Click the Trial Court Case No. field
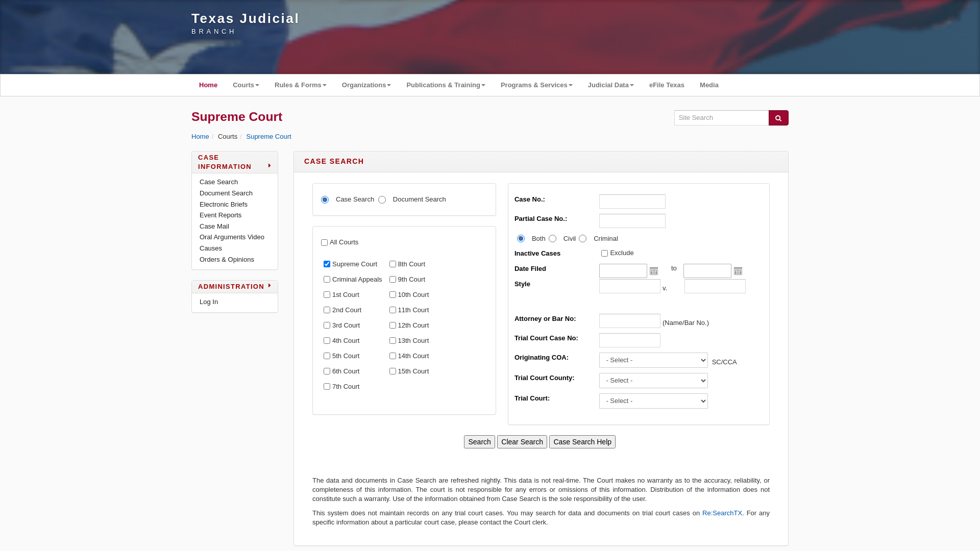The width and height of the screenshot is (980, 551). coord(630,340)
